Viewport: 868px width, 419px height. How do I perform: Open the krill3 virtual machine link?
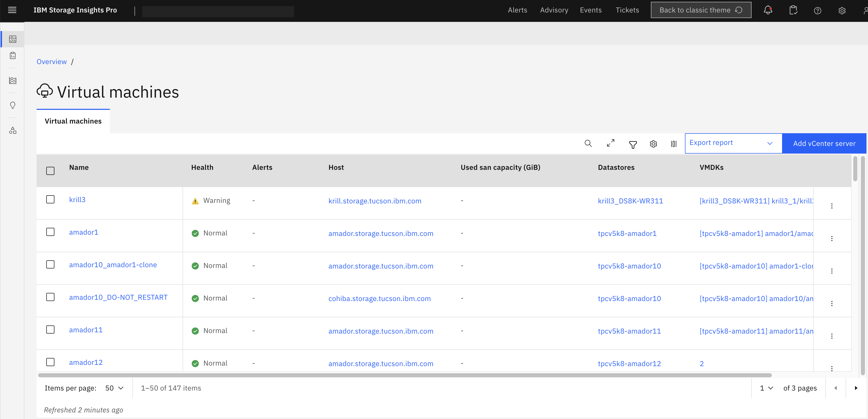click(77, 200)
